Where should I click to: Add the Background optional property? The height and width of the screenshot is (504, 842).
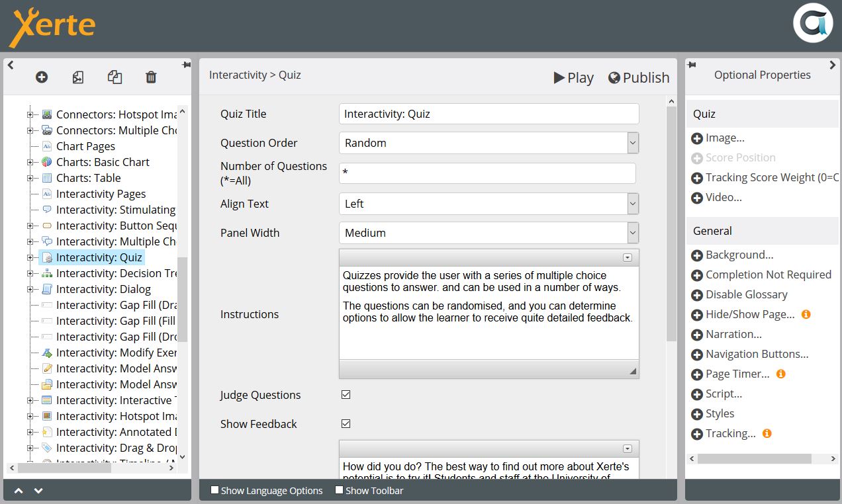click(732, 255)
